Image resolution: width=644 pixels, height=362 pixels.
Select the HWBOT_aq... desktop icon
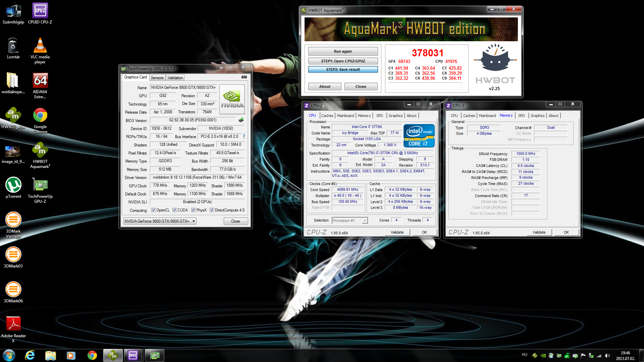pyautogui.click(x=13, y=118)
